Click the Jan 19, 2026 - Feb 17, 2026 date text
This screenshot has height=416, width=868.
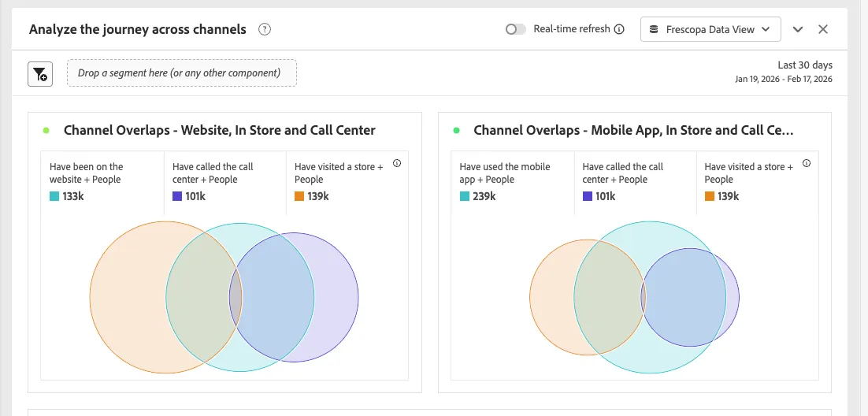783,80
